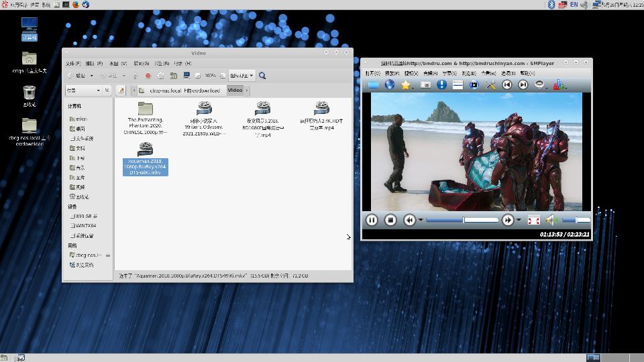Open the 字幕(S) menu in SMPlayer
This screenshot has height=362, width=644.
coord(449,74)
